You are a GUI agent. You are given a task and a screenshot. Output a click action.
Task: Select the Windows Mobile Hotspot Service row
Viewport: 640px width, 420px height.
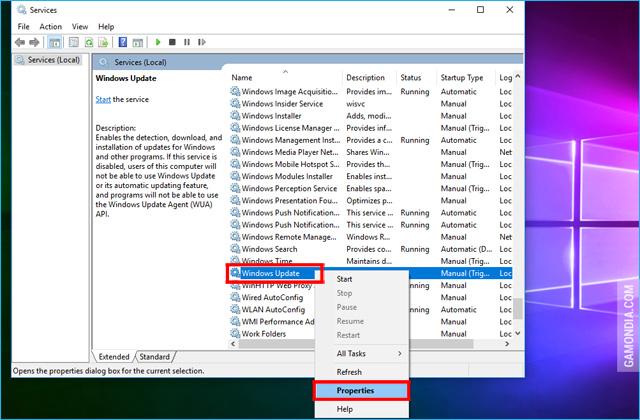(370, 164)
